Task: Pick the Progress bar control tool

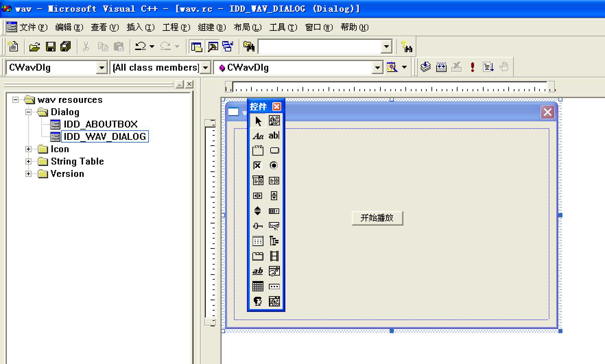Action: pos(274,211)
